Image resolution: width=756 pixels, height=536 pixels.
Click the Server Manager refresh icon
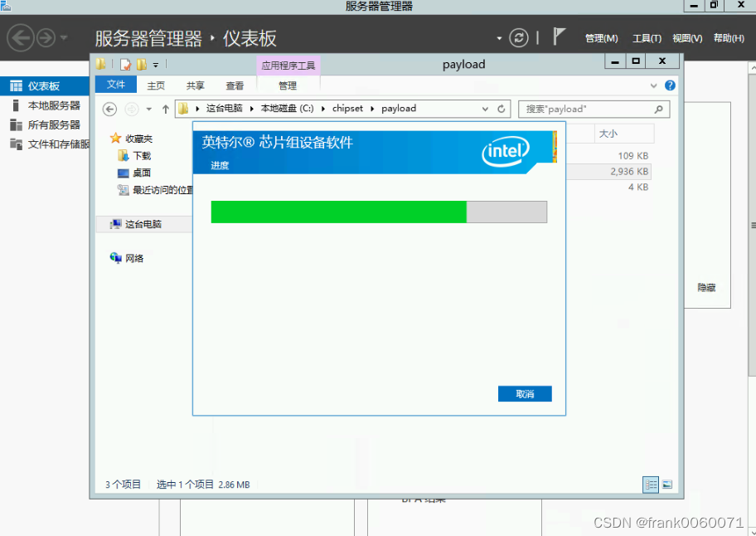pos(519,37)
